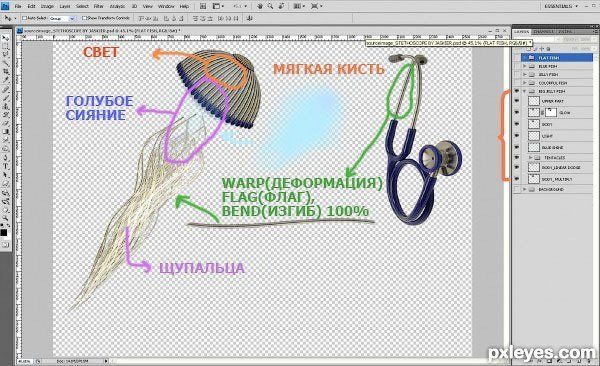Select the Eyedropper tool
The width and height of the screenshot is (600, 366).
[5, 80]
